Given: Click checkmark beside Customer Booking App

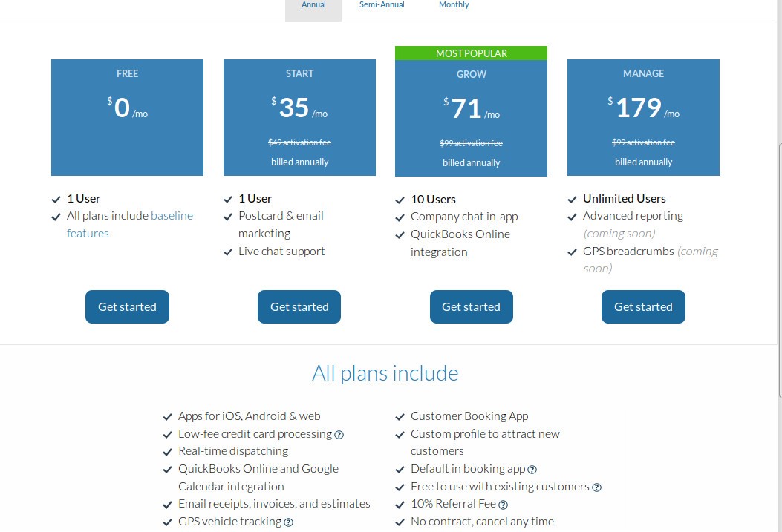Looking at the screenshot, I should [400, 417].
